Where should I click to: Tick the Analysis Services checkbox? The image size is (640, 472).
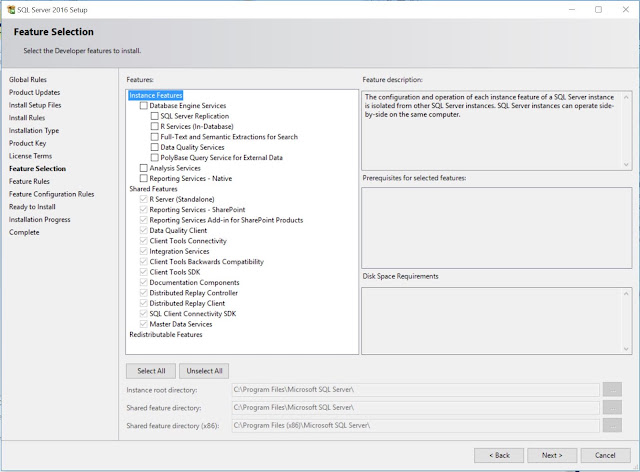pyautogui.click(x=144, y=168)
